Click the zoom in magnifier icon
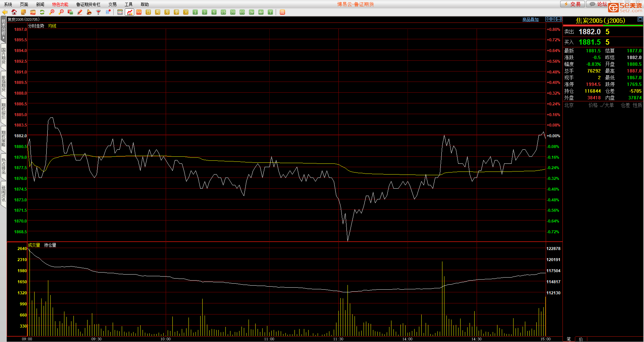This screenshot has width=644, height=342. (x=52, y=12)
